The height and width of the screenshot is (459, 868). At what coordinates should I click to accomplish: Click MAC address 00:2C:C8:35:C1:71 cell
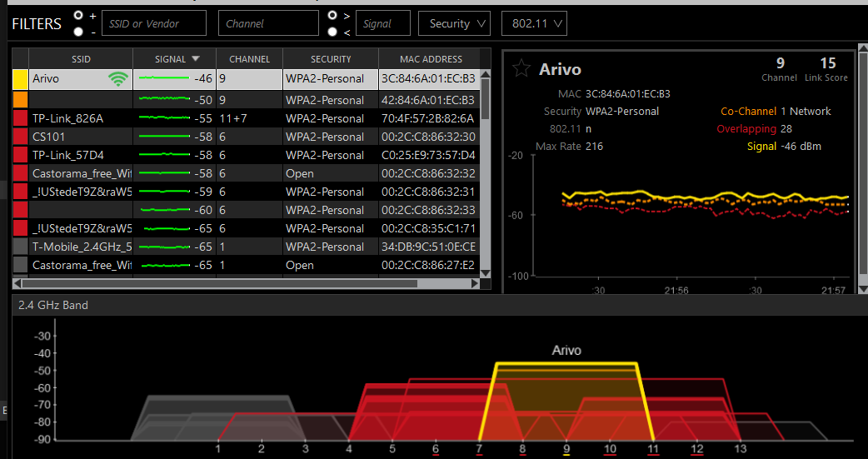click(x=428, y=228)
